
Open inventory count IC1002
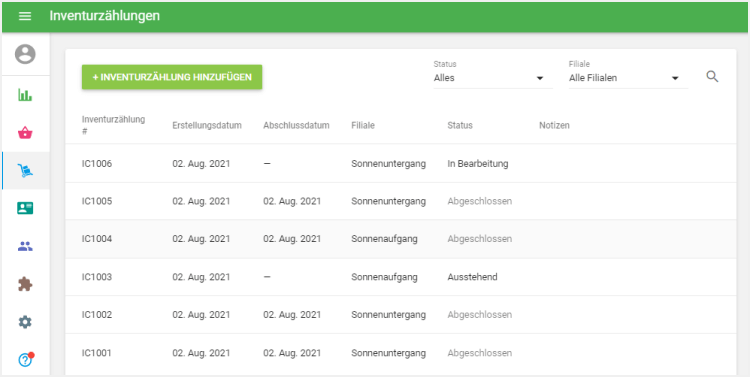(x=400, y=314)
